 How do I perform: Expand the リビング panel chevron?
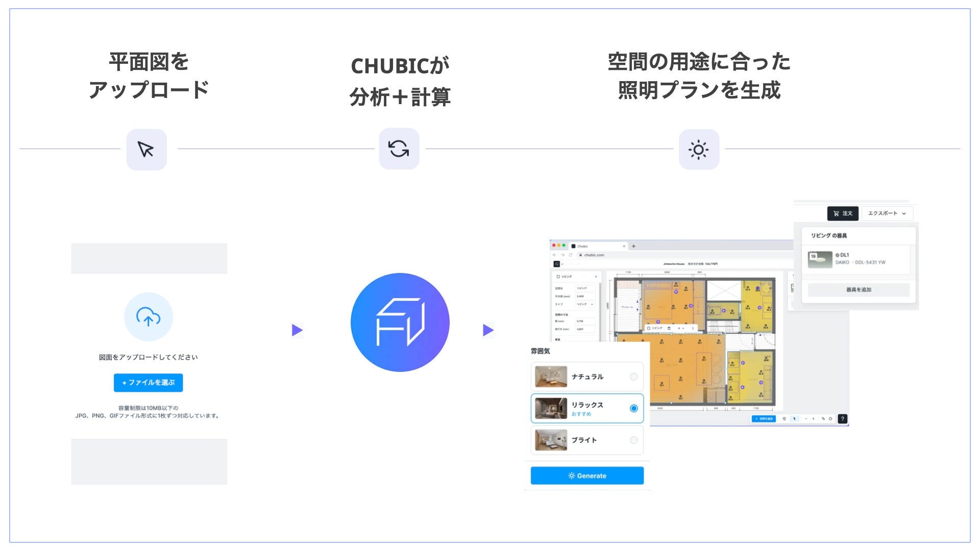point(596,277)
